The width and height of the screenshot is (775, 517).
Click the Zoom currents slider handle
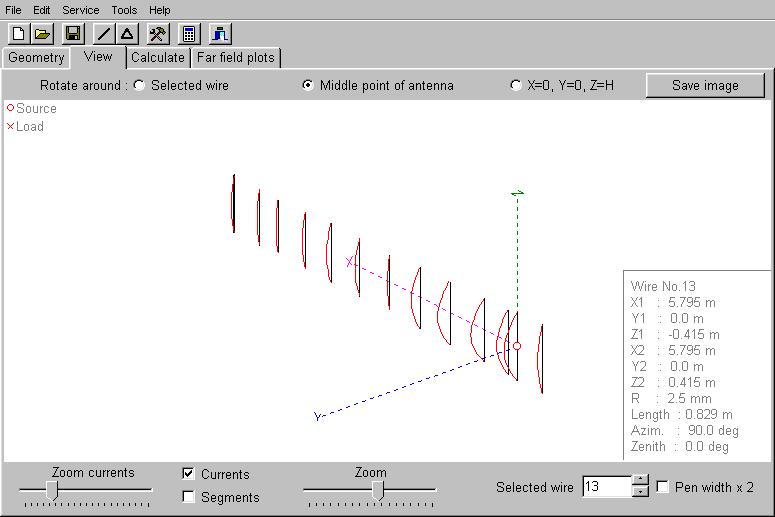click(x=53, y=489)
